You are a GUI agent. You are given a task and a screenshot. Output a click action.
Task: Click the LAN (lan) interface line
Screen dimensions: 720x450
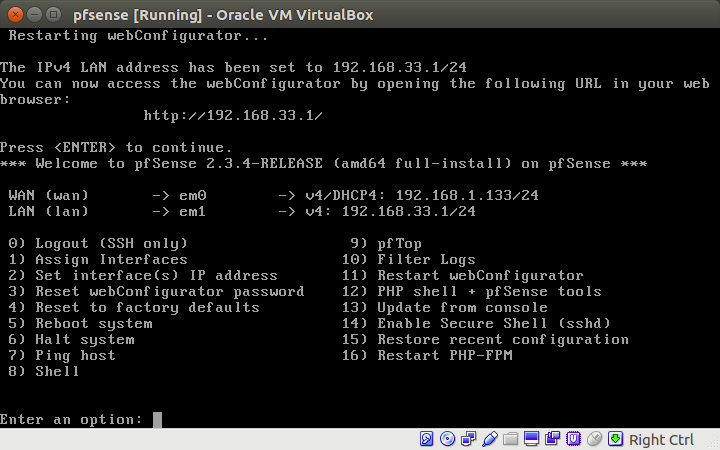tap(242, 212)
